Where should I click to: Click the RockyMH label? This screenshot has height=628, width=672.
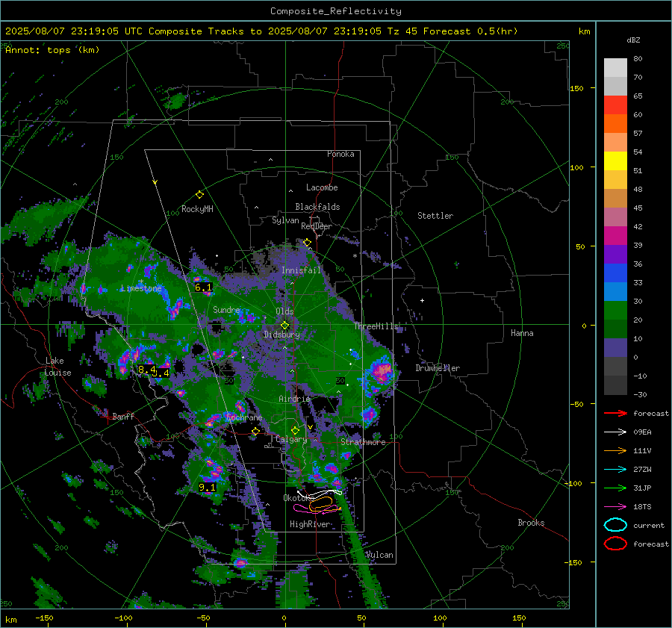[197, 209]
